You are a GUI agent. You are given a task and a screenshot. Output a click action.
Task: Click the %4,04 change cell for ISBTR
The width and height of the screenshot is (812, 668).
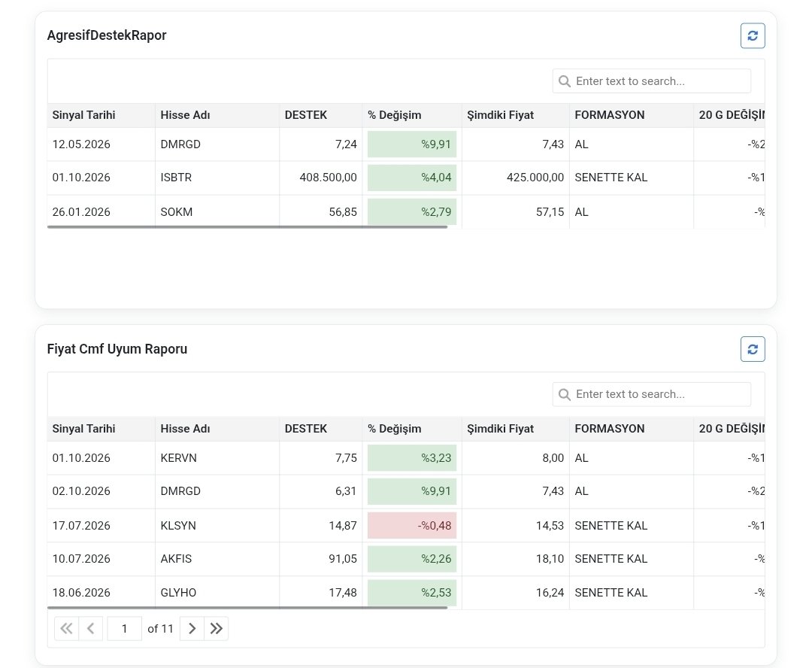coord(412,178)
